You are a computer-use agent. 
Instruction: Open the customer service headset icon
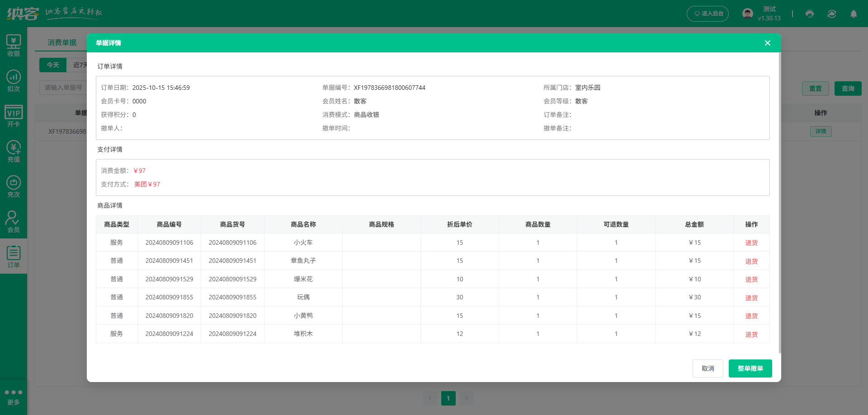pos(809,14)
